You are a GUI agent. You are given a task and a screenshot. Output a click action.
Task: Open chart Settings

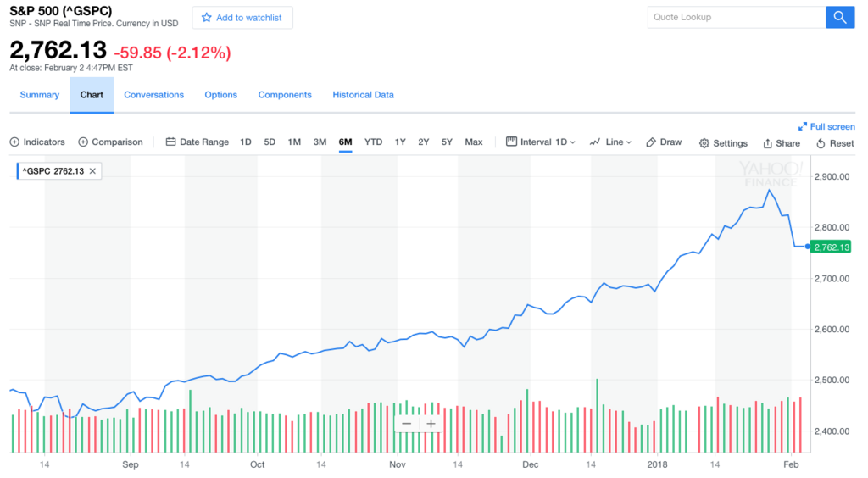(723, 143)
